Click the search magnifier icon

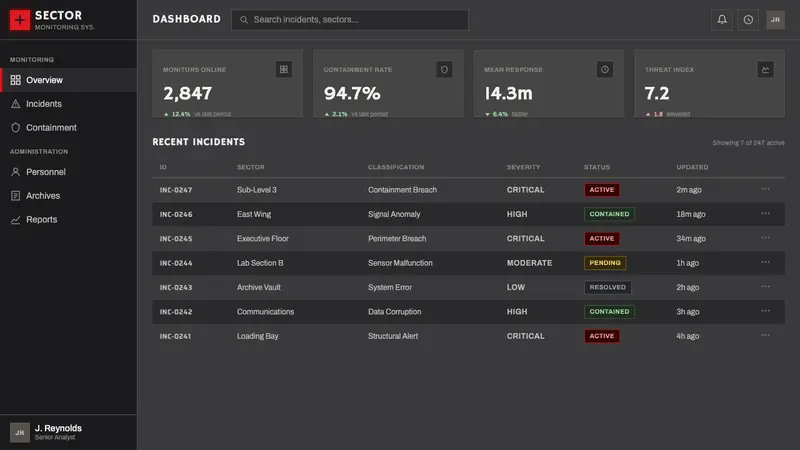[x=244, y=20]
